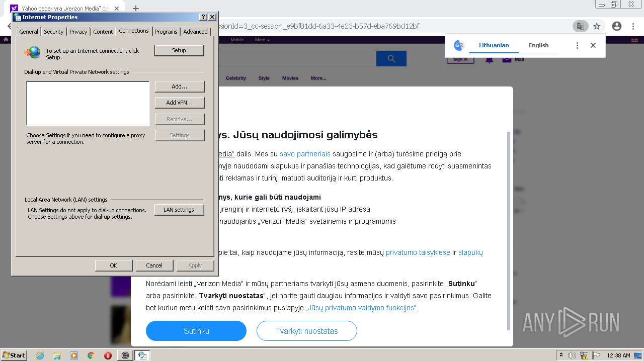Open the Chrome profile avatar menu
Image resolution: width=644 pixels, height=362 pixels.
pyautogui.click(x=617, y=26)
